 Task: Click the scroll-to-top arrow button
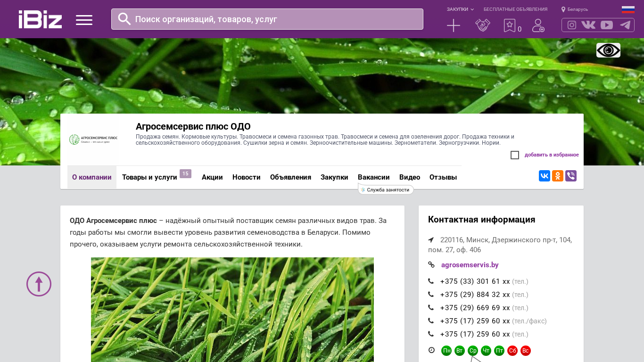tap(39, 284)
